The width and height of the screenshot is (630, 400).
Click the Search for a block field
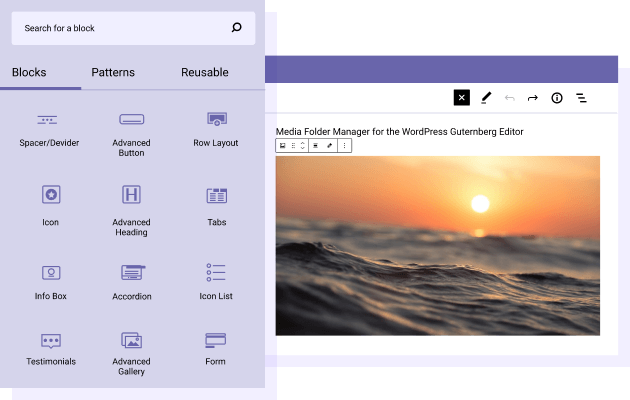tap(120, 28)
